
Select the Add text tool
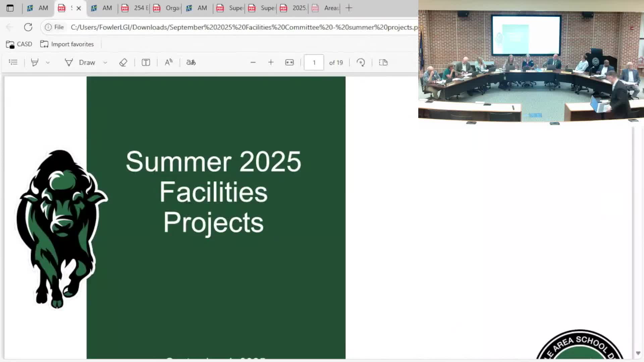tap(146, 62)
